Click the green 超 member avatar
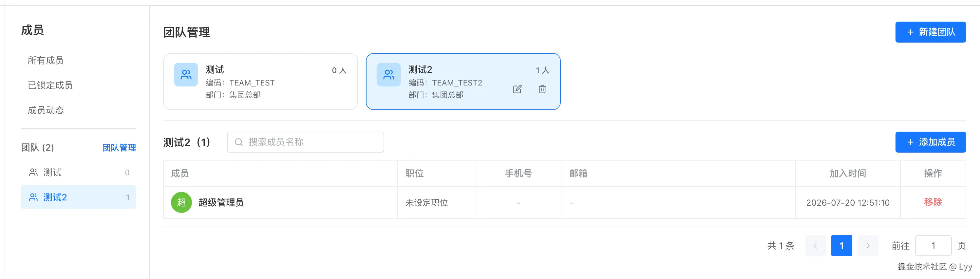 pos(181,202)
